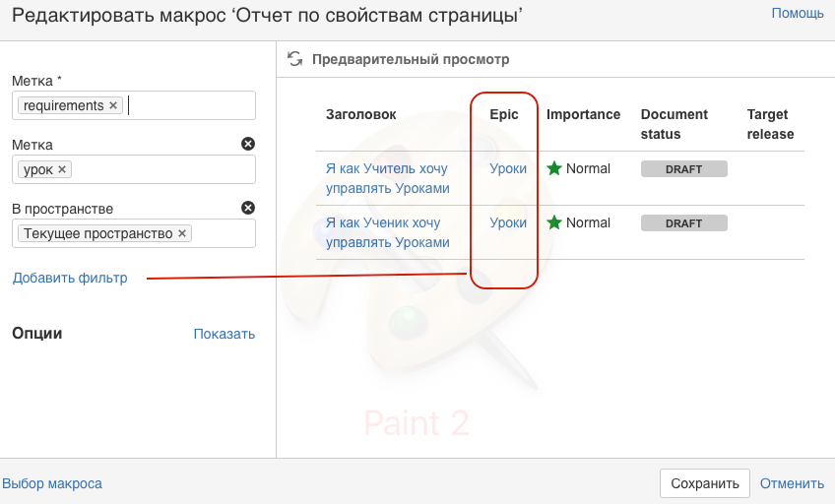This screenshot has height=504, width=835.
Task: Delete the second Метка filter
Action: [x=248, y=144]
